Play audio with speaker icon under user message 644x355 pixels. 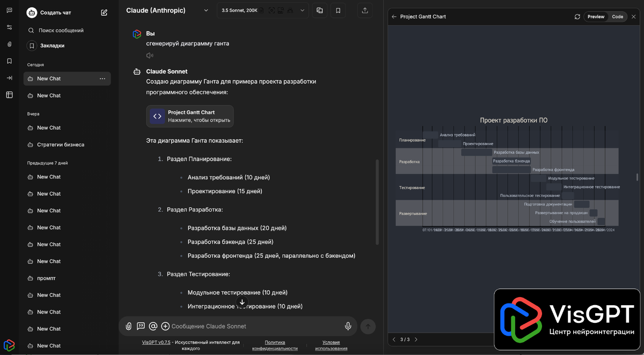tap(150, 55)
